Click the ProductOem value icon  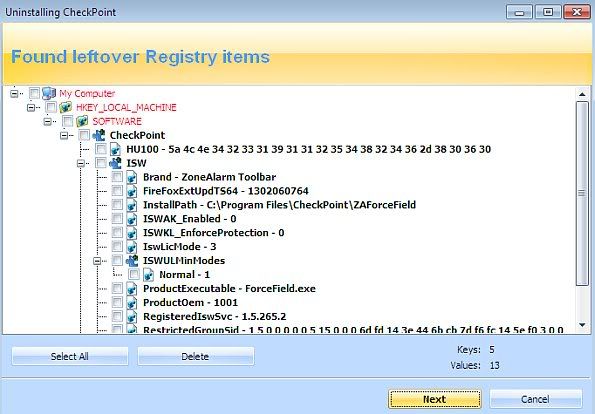132,302
